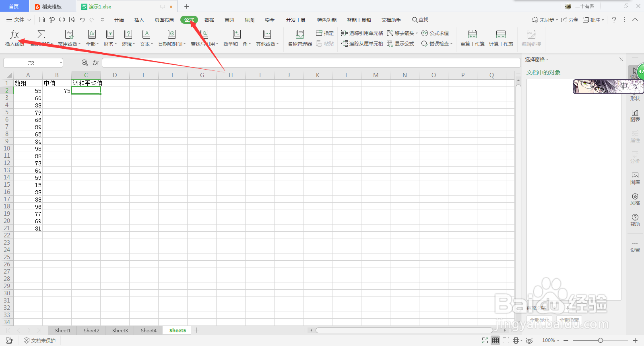Open the Name Manager (名称管理器)

pyautogui.click(x=299, y=38)
